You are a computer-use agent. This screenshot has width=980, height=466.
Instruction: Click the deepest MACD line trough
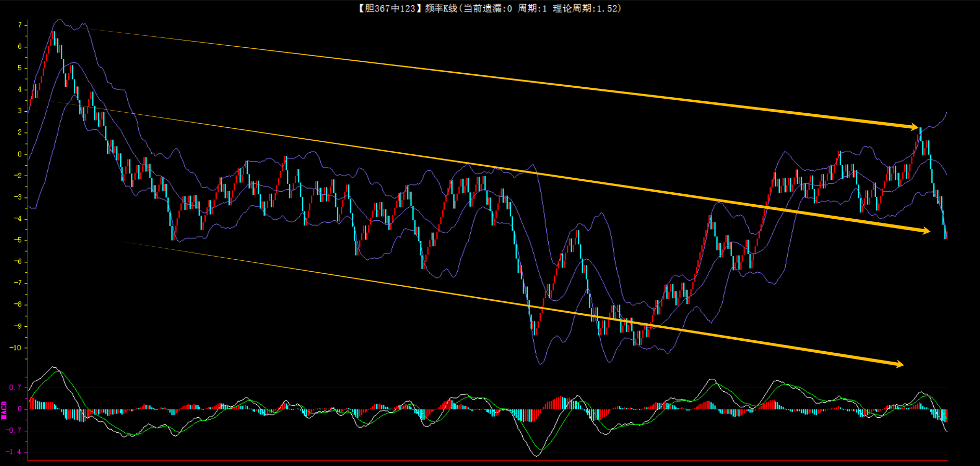537,456
